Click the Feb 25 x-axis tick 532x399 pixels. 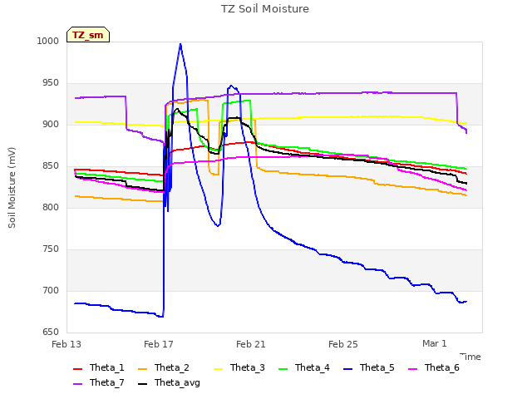(x=343, y=344)
